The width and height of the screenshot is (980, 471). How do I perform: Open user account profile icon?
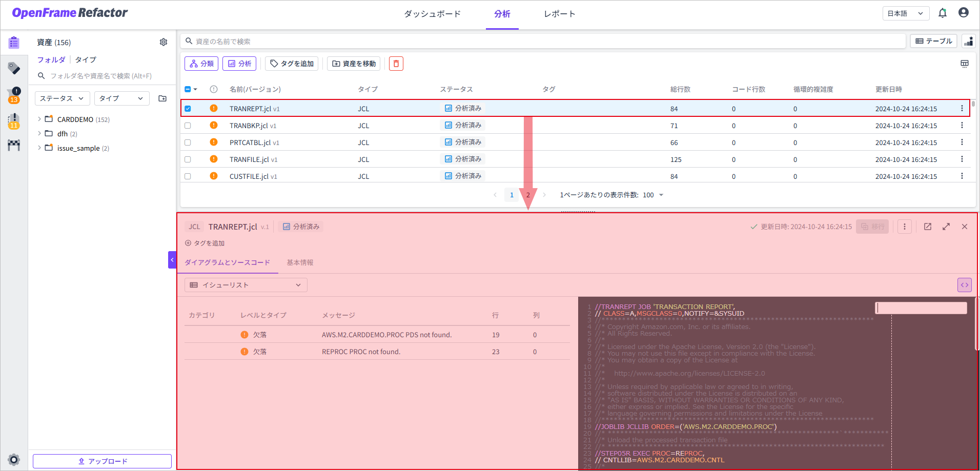964,13
